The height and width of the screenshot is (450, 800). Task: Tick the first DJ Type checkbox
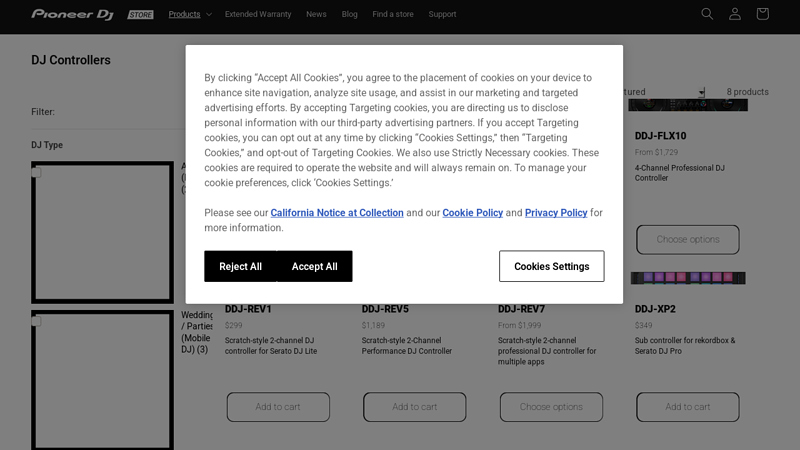[x=37, y=172]
